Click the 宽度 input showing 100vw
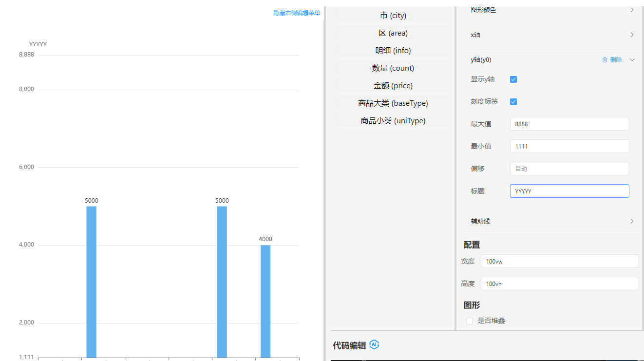 559,261
